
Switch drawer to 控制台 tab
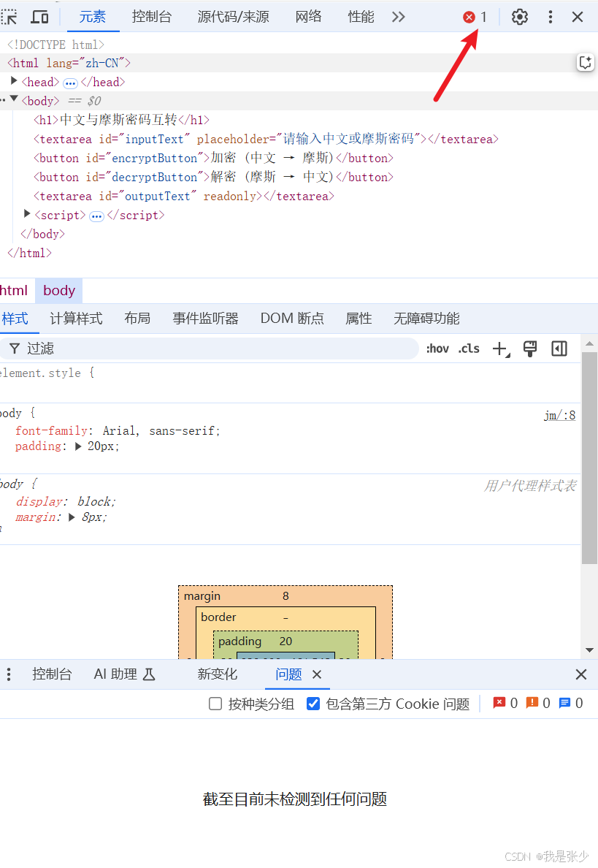52,674
